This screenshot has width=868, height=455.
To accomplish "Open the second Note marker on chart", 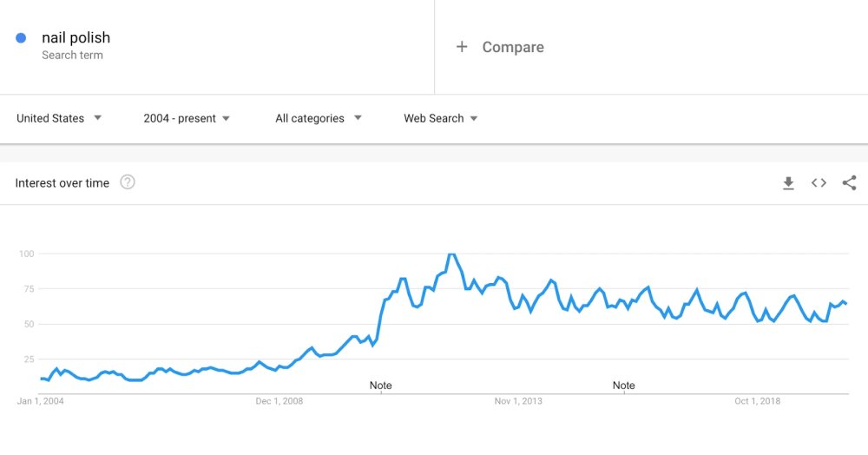I will (624, 386).
